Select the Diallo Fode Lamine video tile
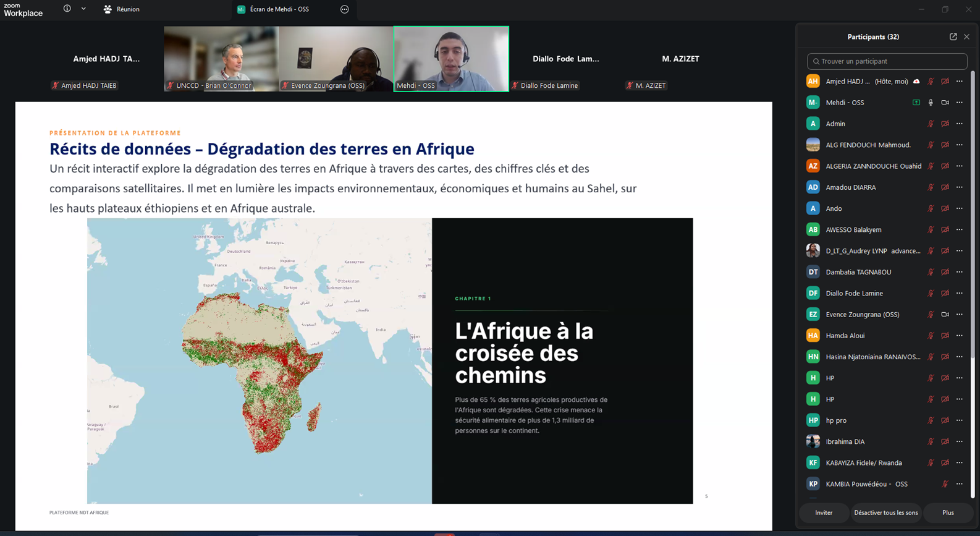Screen dimensions: 980x536 [566, 59]
